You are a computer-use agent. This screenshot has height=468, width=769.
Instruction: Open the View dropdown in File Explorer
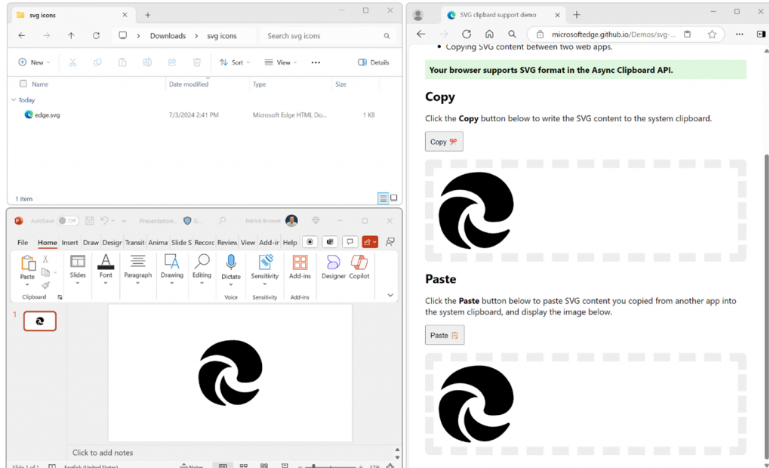click(282, 62)
